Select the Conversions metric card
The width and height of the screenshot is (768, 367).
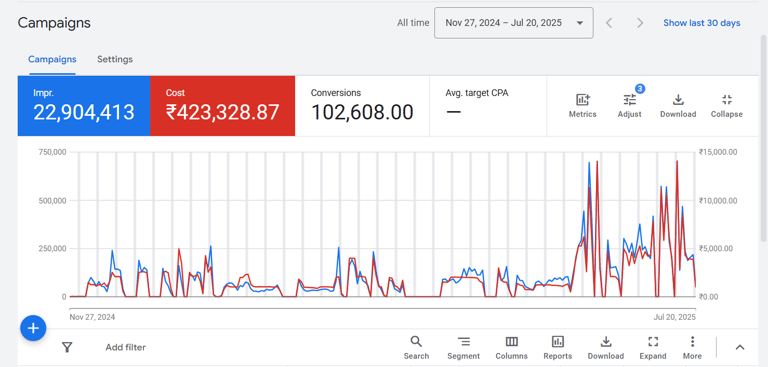[x=362, y=106]
